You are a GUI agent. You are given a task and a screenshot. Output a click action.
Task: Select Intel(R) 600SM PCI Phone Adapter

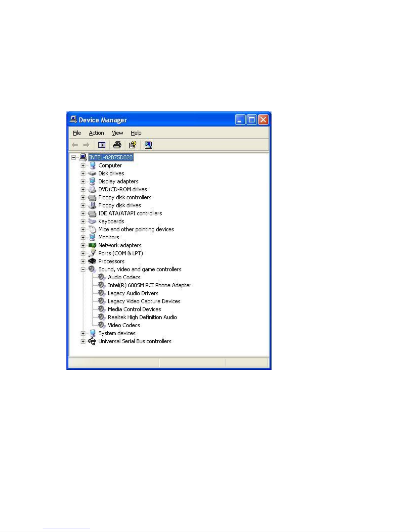pyautogui.click(x=149, y=285)
